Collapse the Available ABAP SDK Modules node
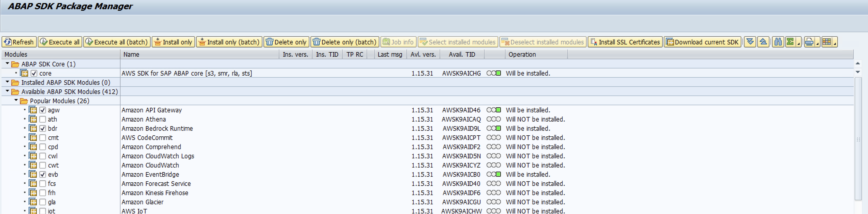The height and width of the screenshot is (214, 868). click(x=7, y=91)
